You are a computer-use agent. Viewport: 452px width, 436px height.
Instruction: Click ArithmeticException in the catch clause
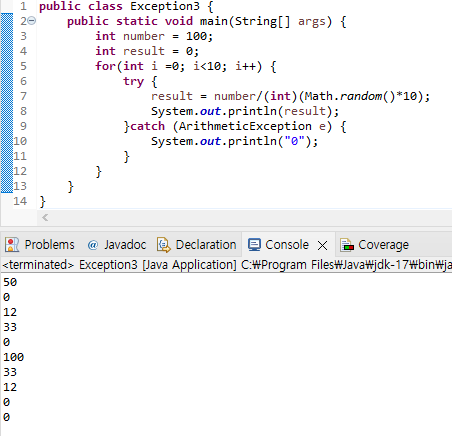[245, 126]
